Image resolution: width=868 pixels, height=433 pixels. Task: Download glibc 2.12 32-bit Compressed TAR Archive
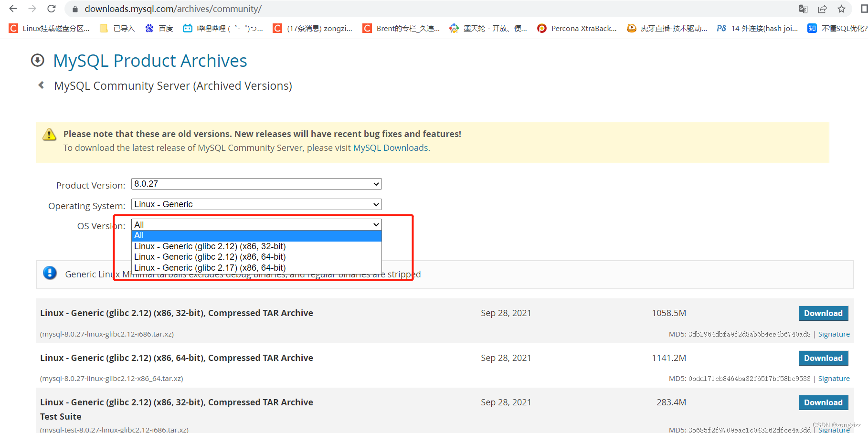coord(823,313)
